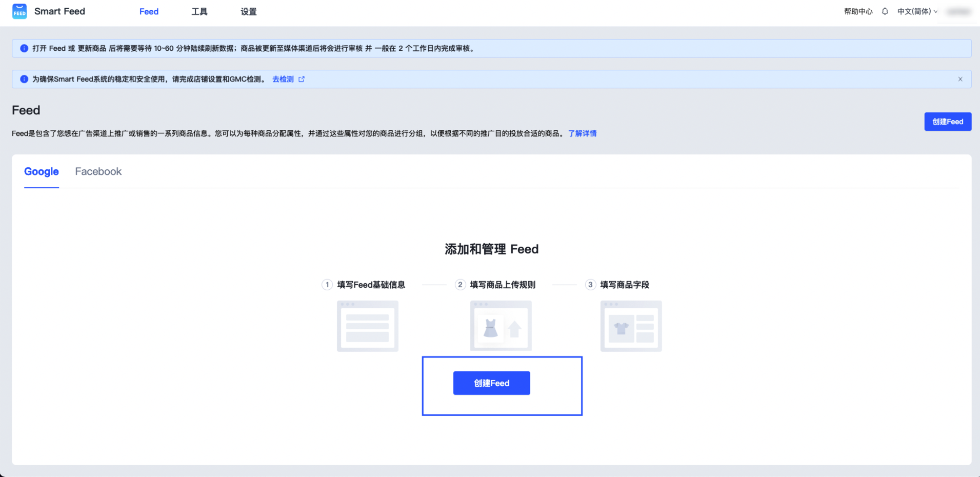Viewport: 980px width, 477px height.
Task: Click the step 3 商品字段 illustration
Action: point(630,326)
